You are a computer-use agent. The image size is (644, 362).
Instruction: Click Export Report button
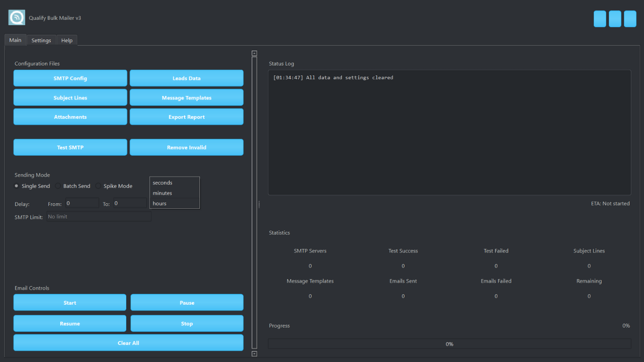187,117
